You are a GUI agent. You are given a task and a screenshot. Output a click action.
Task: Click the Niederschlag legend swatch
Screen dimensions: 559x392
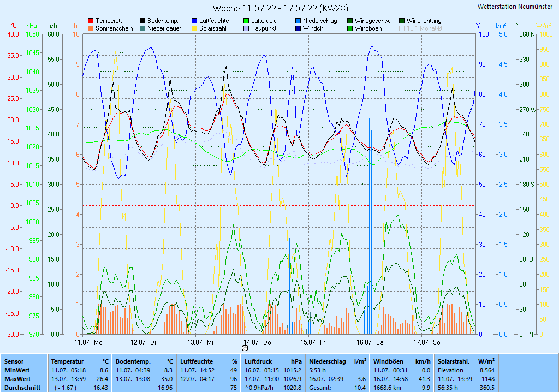tap(298, 21)
